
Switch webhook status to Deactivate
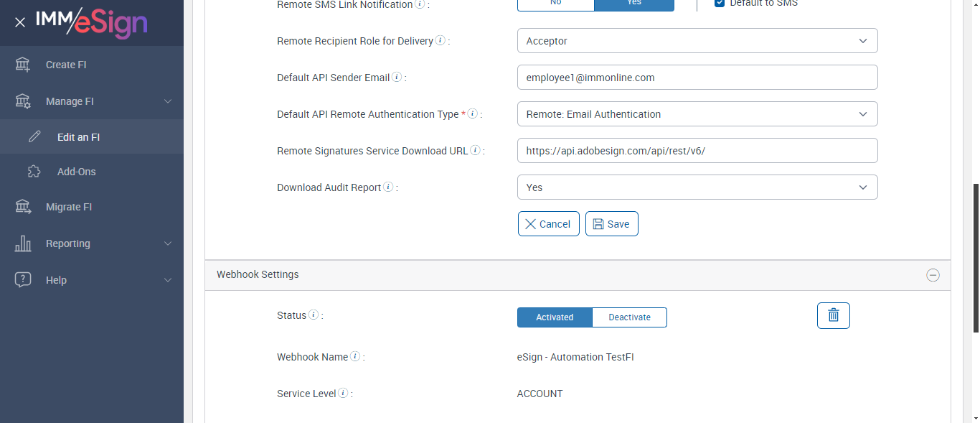(x=629, y=317)
